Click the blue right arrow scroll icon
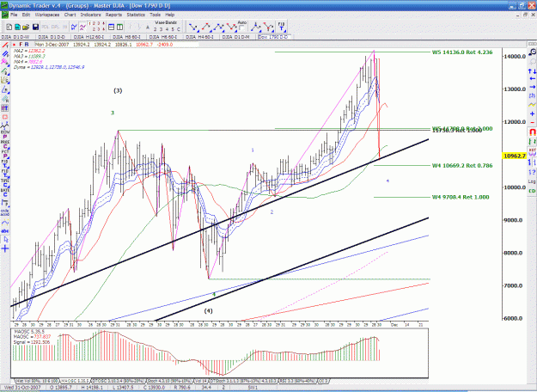The image size is (537, 392). point(532,87)
